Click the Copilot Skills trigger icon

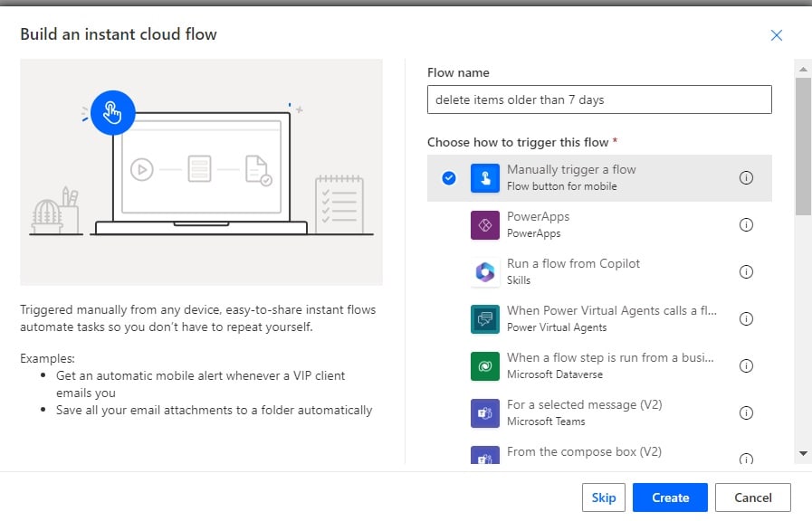(484, 272)
